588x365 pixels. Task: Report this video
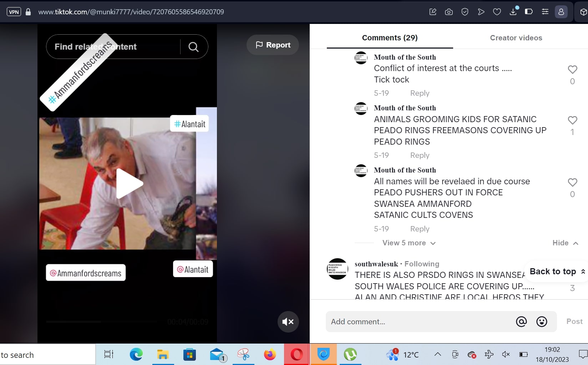pyautogui.click(x=273, y=45)
